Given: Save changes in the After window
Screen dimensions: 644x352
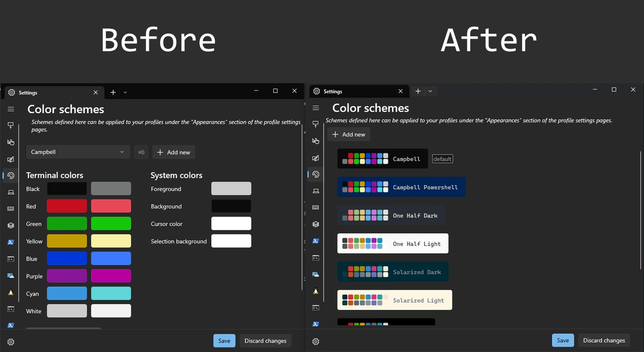Looking at the screenshot, I should pyautogui.click(x=563, y=340).
